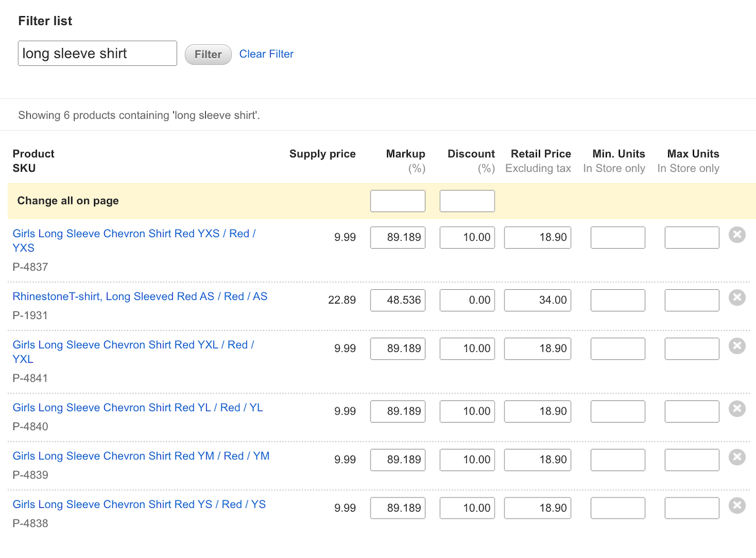Click Min Units field for P-4840

[x=617, y=411]
